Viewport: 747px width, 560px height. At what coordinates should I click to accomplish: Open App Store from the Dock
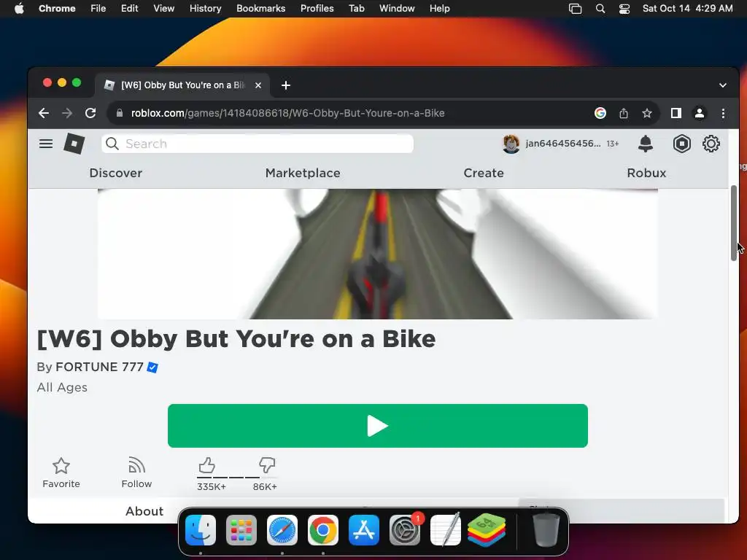pos(364,530)
